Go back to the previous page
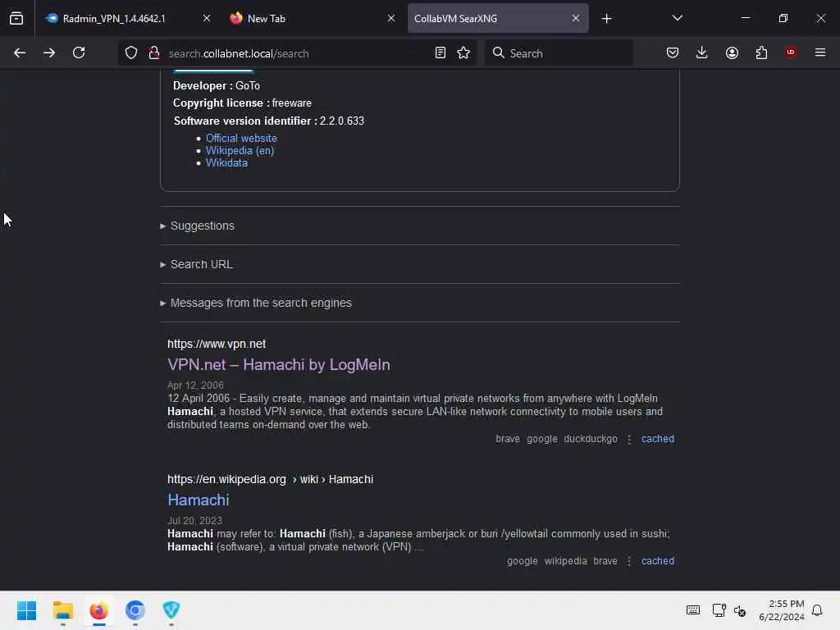The image size is (840, 630). [20, 52]
